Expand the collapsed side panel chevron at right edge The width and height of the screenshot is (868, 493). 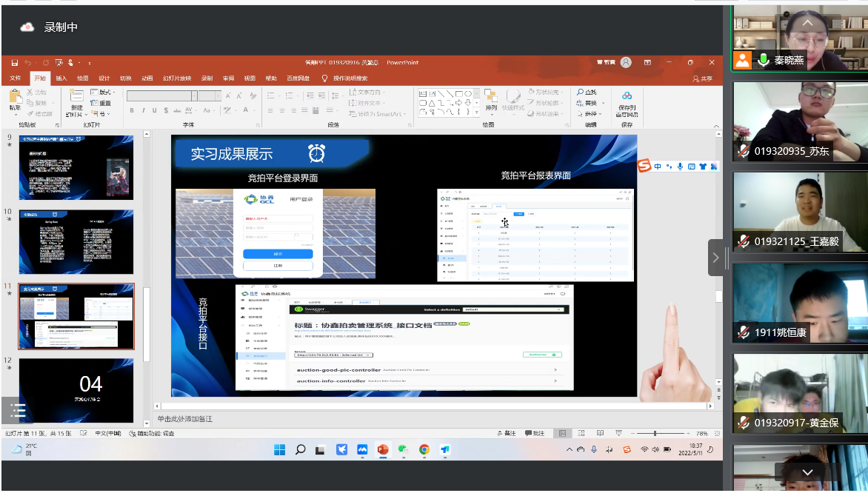(715, 258)
